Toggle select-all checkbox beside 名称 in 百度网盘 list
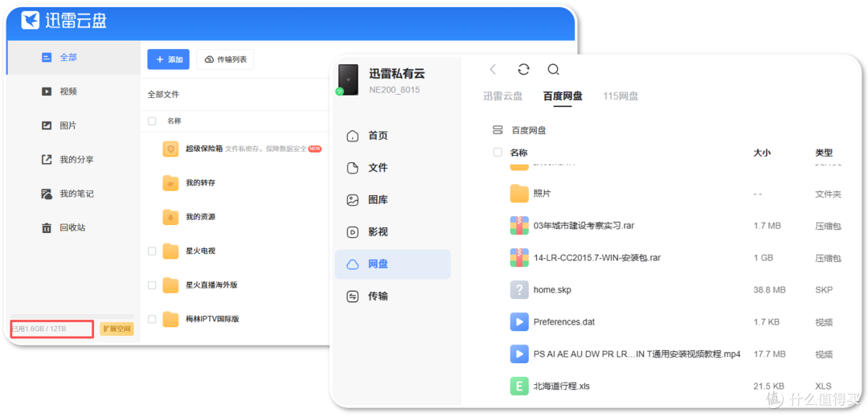 tap(497, 152)
